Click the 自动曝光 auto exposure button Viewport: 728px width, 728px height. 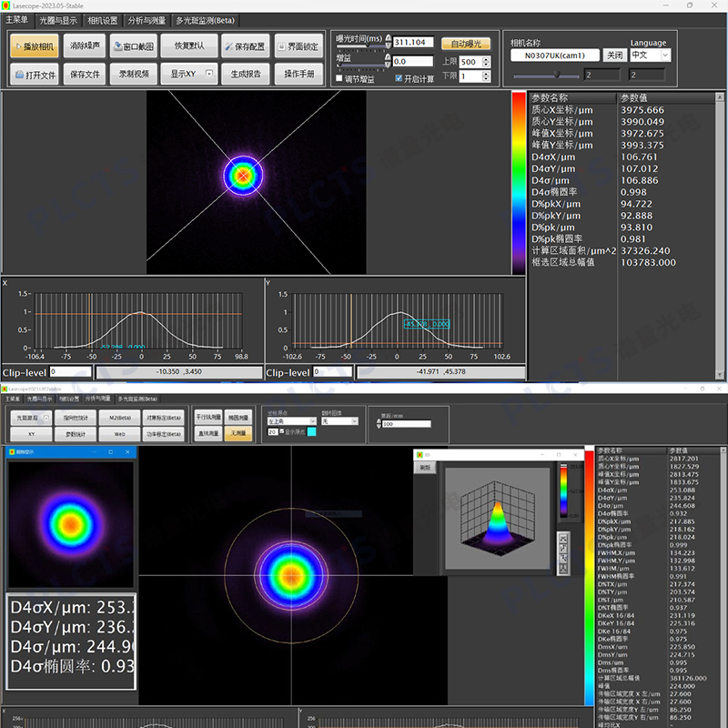tap(465, 44)
